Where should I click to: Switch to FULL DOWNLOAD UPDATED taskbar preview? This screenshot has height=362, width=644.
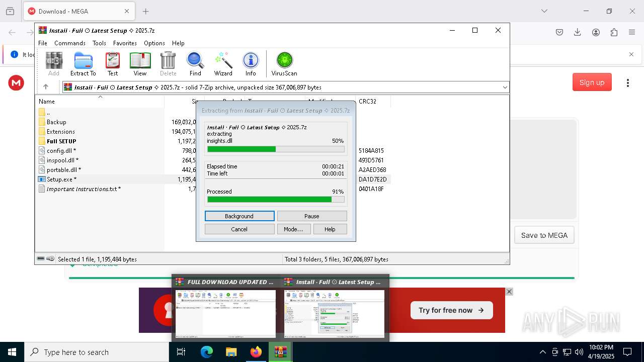coord(225,307)
